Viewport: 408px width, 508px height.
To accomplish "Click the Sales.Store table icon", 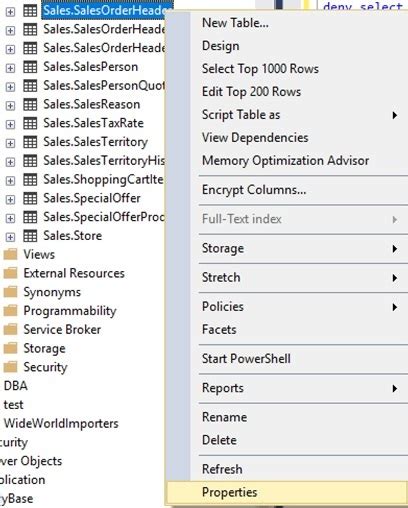I will (x=30, y=236).
